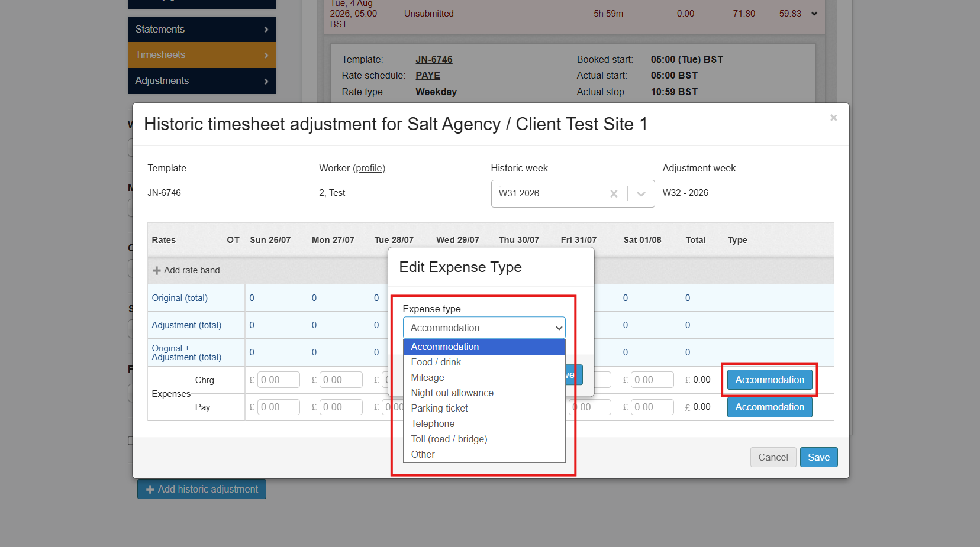This screenshot has height=547, width=980.
Task: Choose Toll (road / bridge) option
Action: coord(484,439)
